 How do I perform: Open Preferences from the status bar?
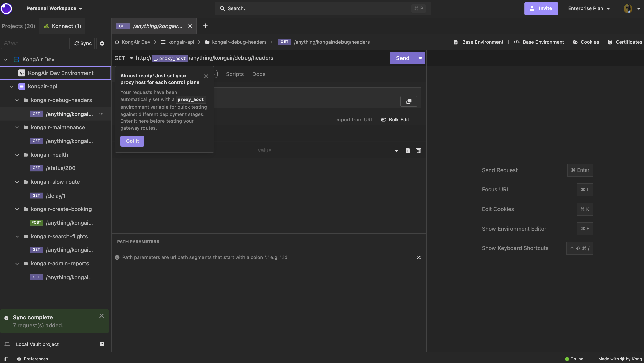coord(33,359)
